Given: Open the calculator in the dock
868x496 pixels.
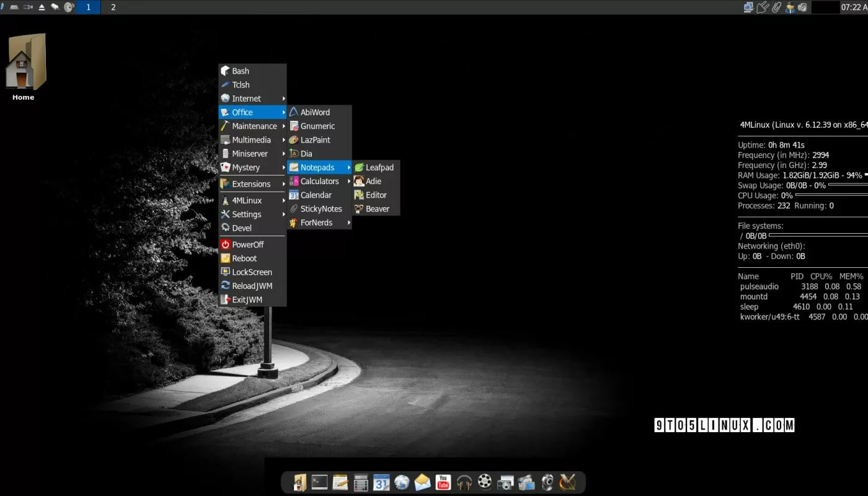Looking at the screenshot, I should click(360, 482).
